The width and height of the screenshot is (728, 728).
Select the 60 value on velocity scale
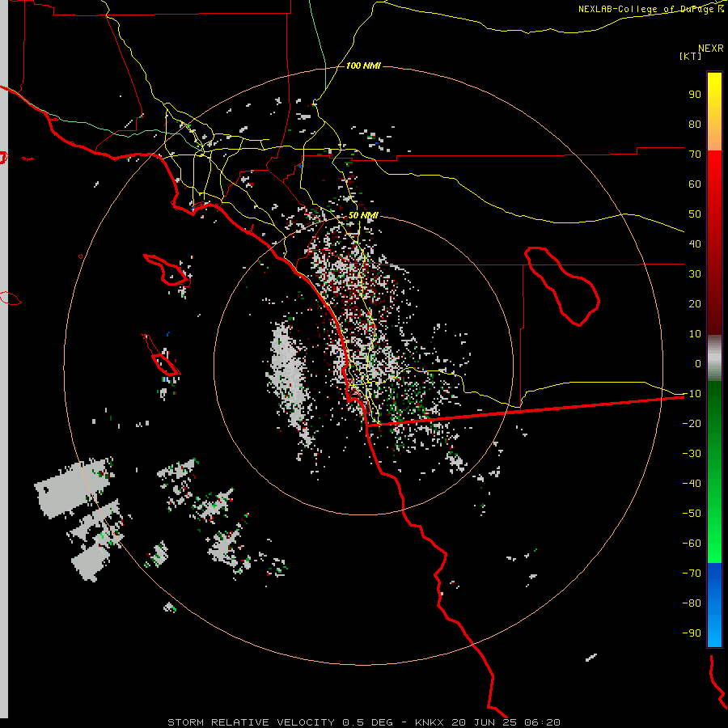695,184
